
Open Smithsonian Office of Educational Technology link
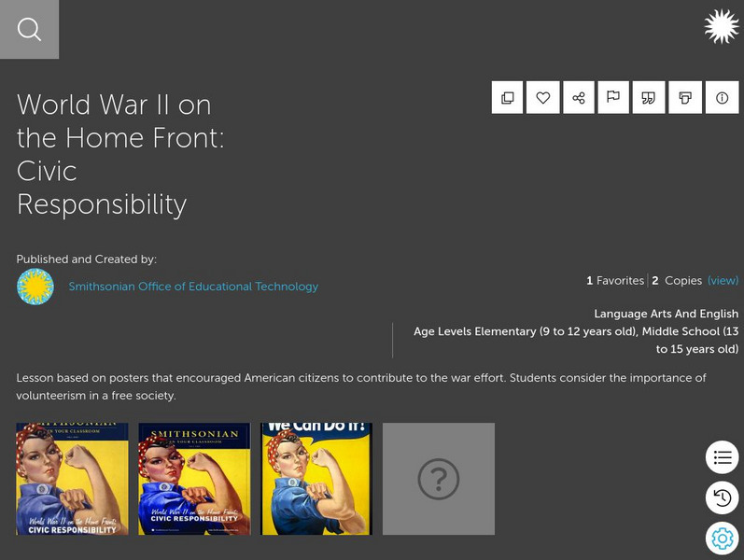click(193, 287)
